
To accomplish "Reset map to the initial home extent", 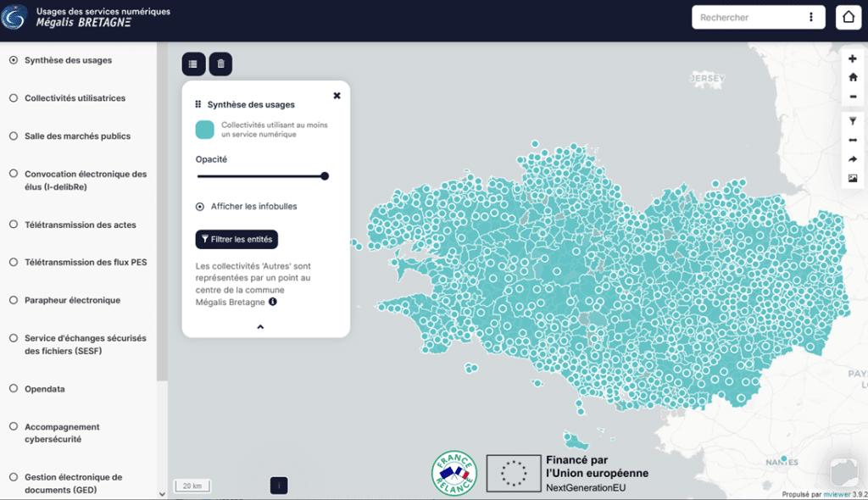I will coord(853,77).
